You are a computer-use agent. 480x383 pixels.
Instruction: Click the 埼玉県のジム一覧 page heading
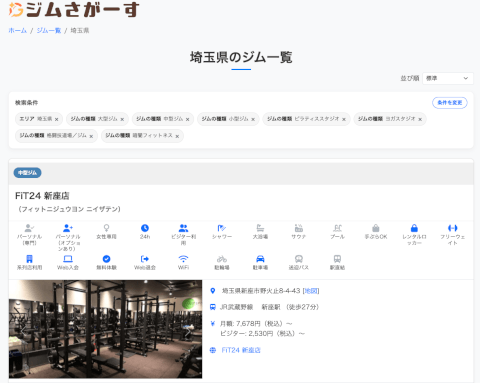pos(241,57)
